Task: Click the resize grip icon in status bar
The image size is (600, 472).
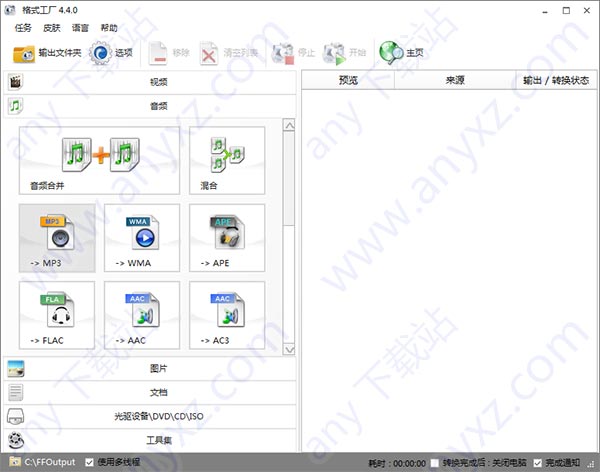Action: coord(592,465)
